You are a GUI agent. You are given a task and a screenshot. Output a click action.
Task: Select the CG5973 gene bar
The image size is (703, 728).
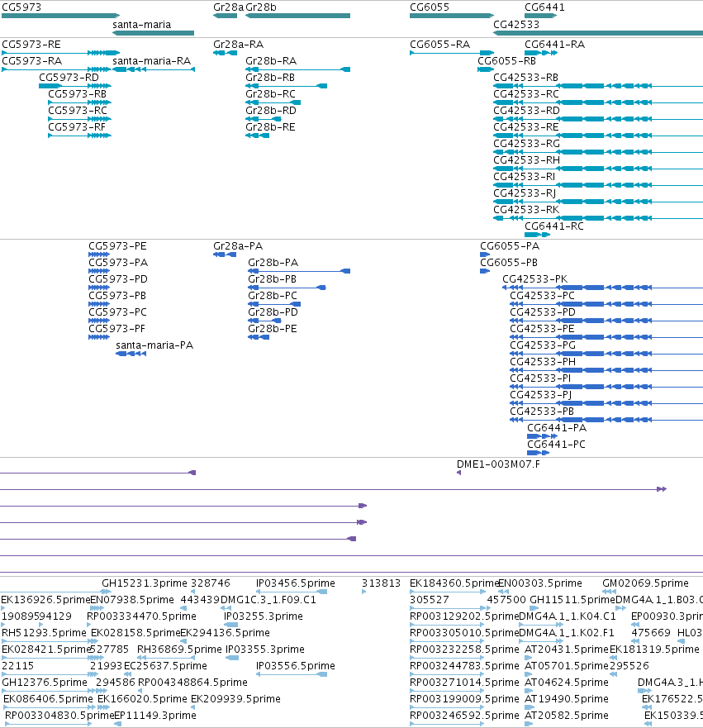click(x=61, y=16)
